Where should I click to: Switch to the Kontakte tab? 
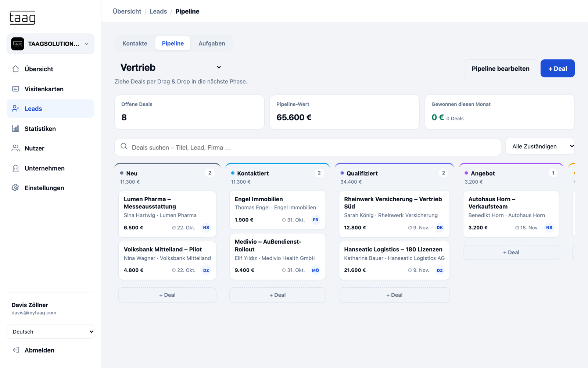(x=135, y=43)
